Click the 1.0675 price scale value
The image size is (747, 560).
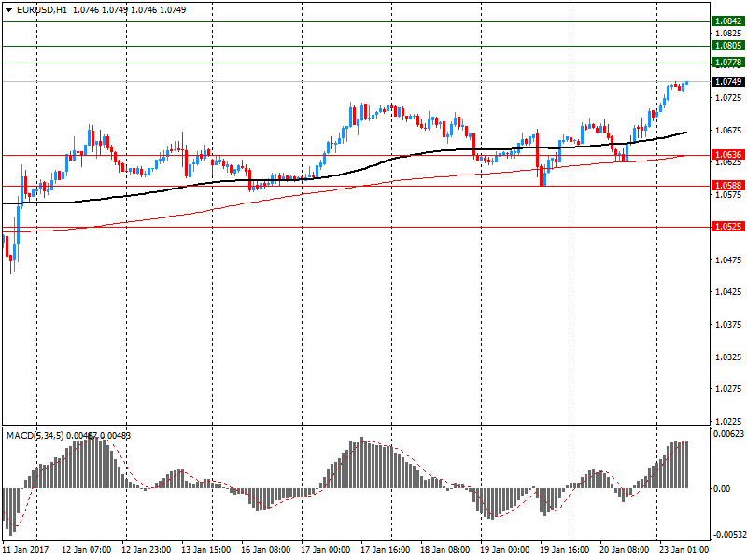coord(729,131)
